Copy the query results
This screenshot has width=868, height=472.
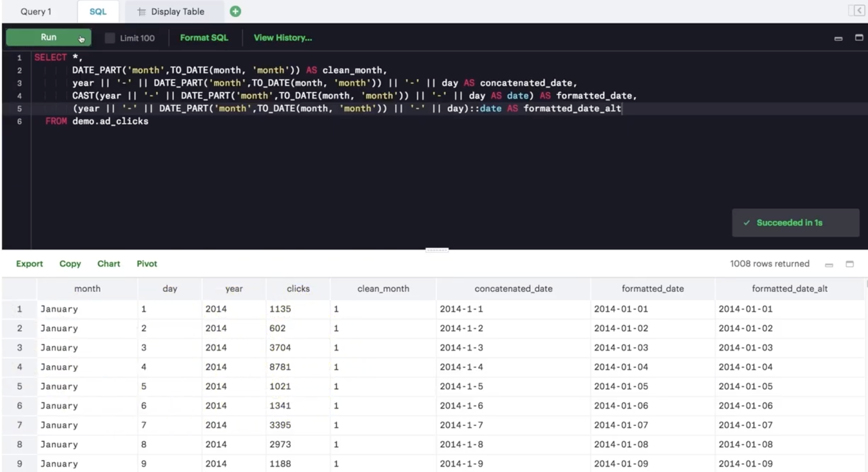click(70, 264)
